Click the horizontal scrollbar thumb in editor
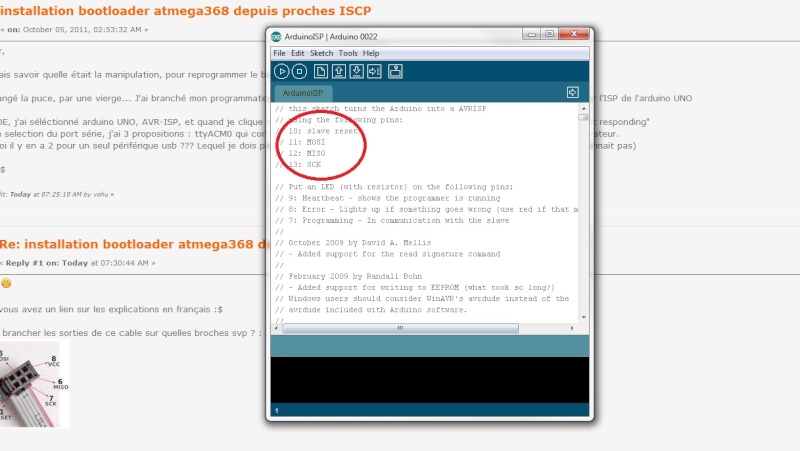The height and width of the screenshot is (451, 800). click(x=401, y=328)
